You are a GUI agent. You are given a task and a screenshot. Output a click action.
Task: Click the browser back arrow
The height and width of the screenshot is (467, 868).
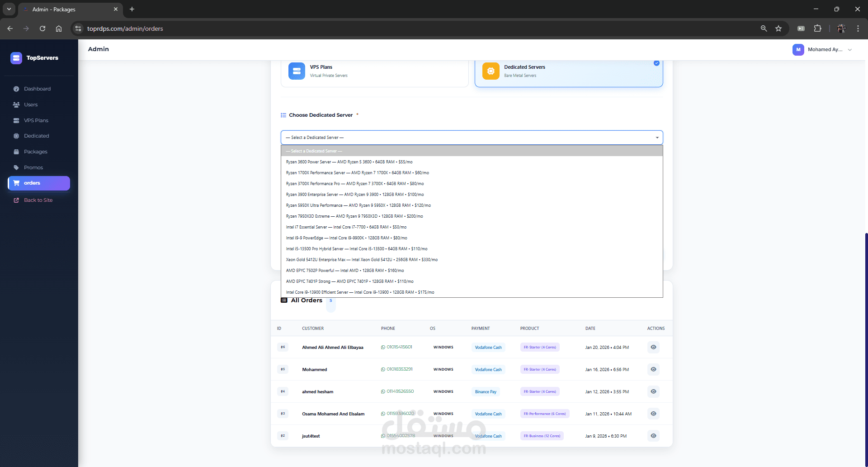(10, 29)
